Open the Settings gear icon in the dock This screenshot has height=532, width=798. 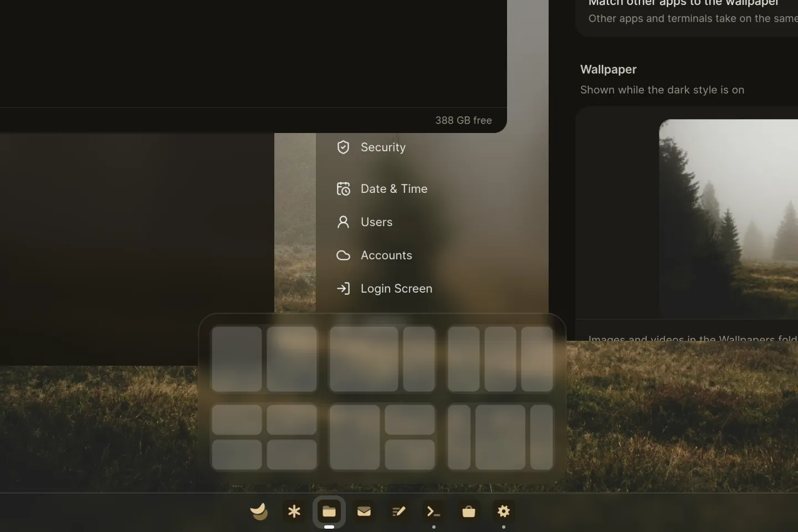[x=503, y=511]
